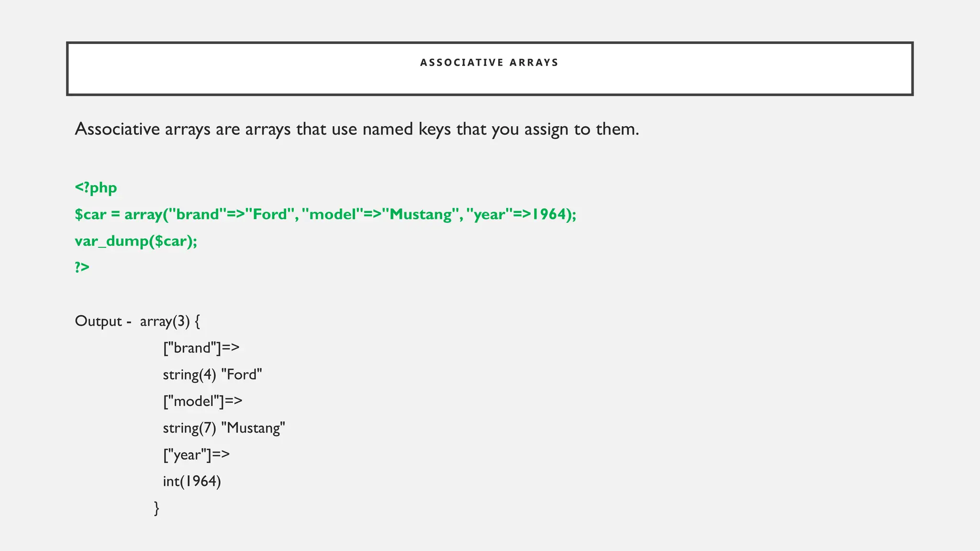Click the ["brand"]=> output line
This screenshot has width=980, height=551.
[201, 348]
